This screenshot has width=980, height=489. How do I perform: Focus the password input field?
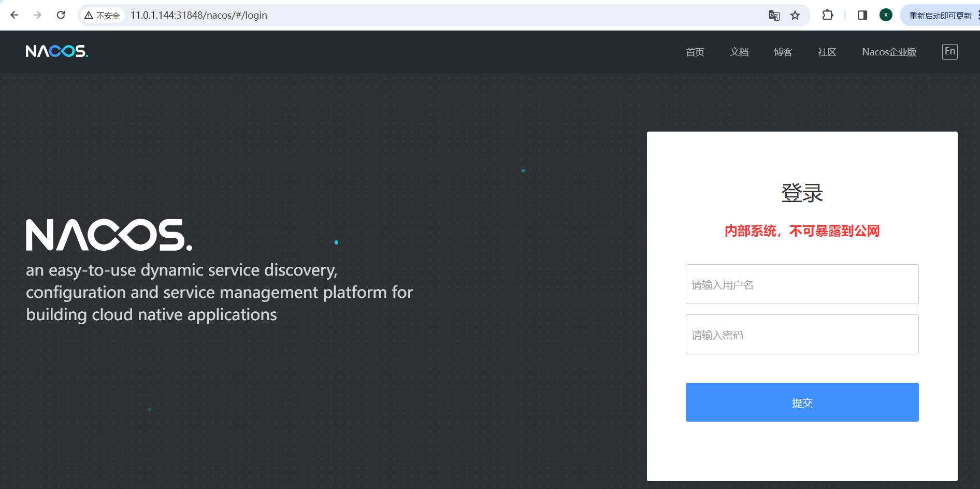tap(802, 335)
